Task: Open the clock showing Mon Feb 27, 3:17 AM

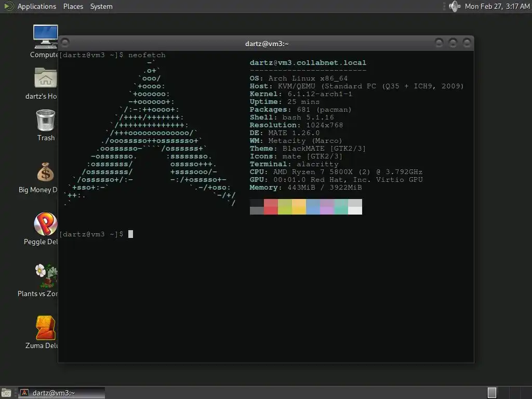Action: pyautogui.click(x=497, y=6)
